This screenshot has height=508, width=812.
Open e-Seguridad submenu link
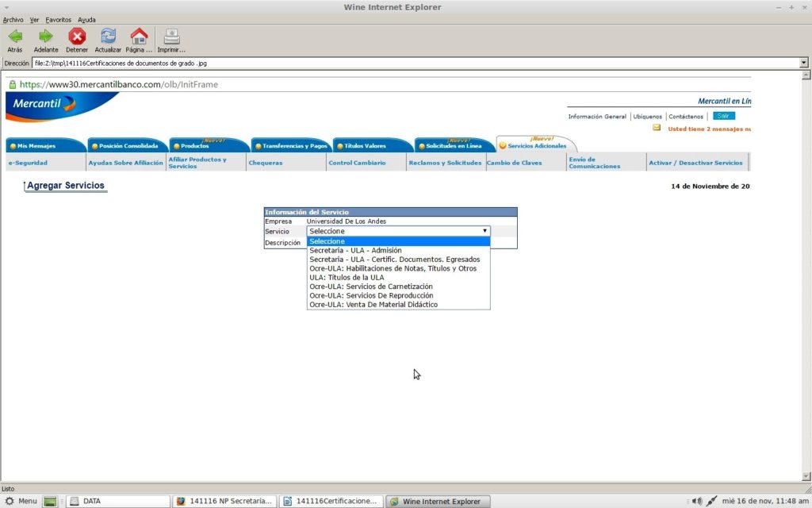point(28,163)
